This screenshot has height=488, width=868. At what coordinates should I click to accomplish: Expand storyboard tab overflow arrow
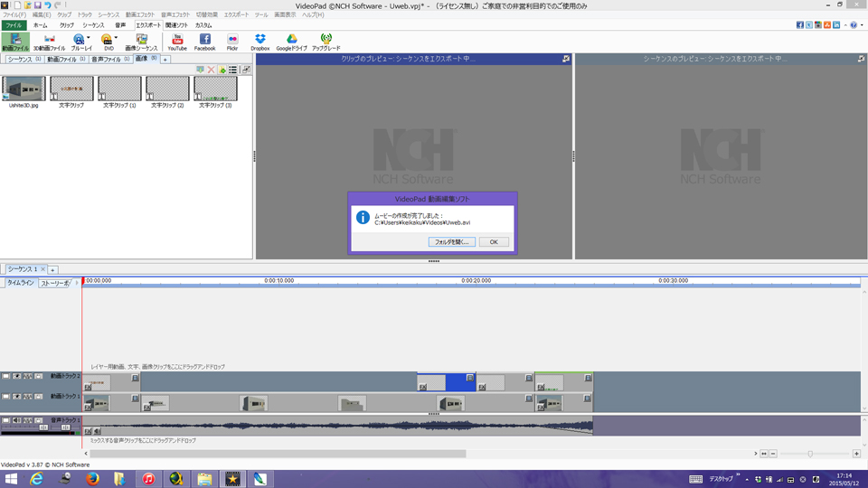click(x=76, y=283)
